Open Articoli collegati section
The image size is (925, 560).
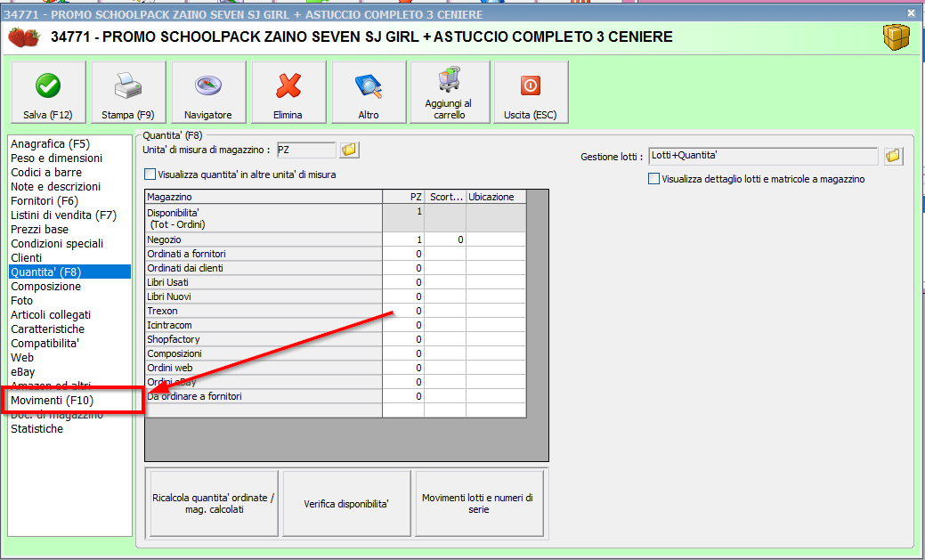pos(51,314)
